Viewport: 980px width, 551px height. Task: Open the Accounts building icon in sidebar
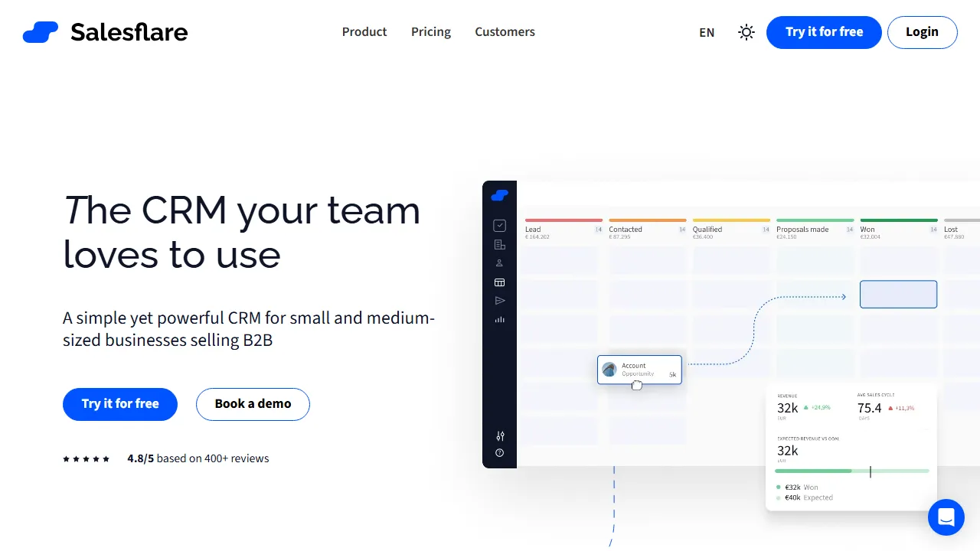click(500, 245)
